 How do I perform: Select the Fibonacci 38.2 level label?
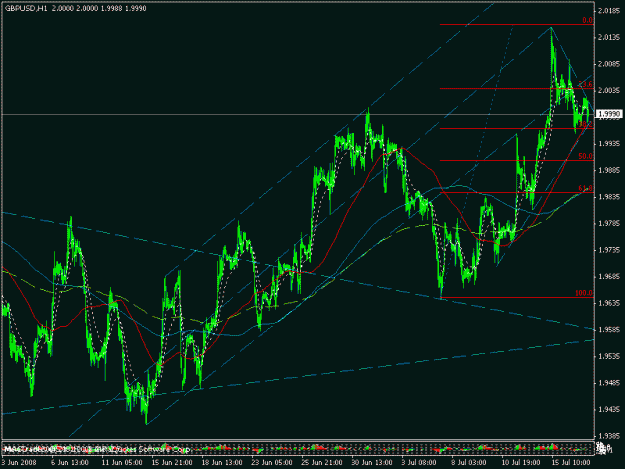(585, 124)
